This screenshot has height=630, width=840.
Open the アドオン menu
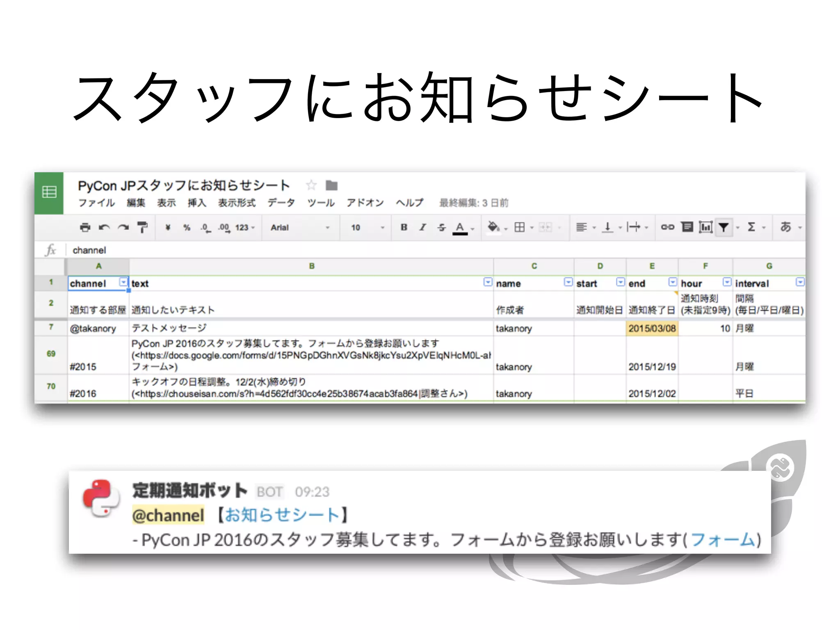[365, 203]
